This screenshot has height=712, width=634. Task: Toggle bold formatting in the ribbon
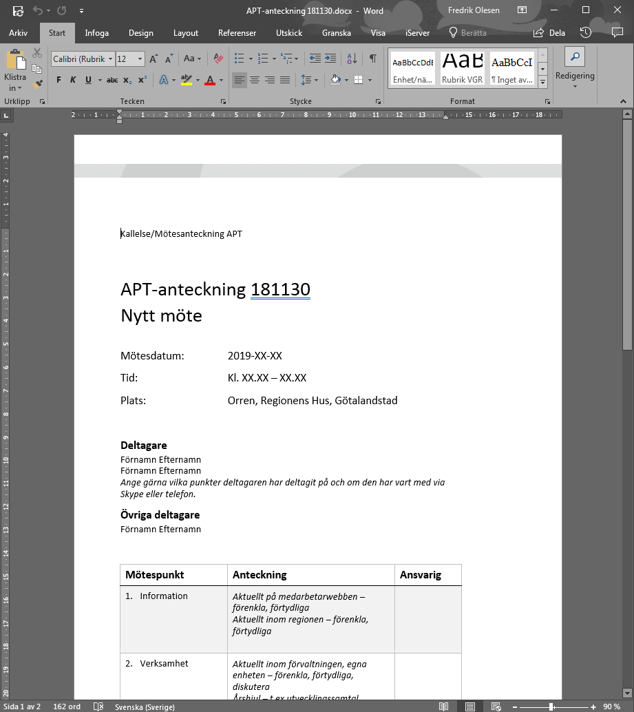58,80
